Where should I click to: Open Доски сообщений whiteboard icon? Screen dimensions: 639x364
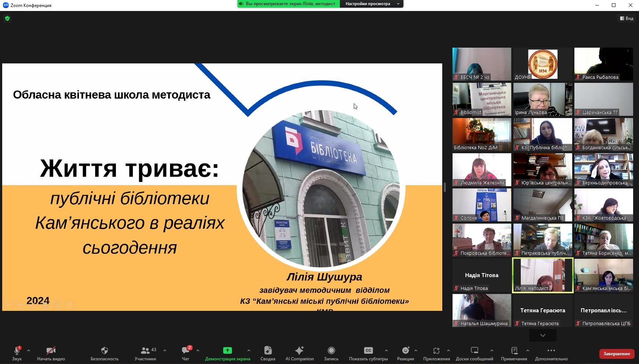tap(474, 350)
